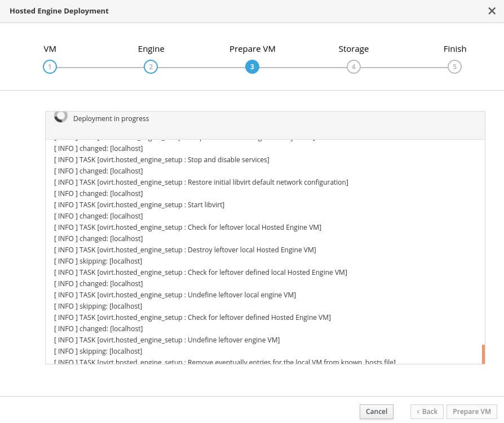Click the 'Start libvirt' log line
Viewport: 504px width, 423px height.
[x=139, y=205]
